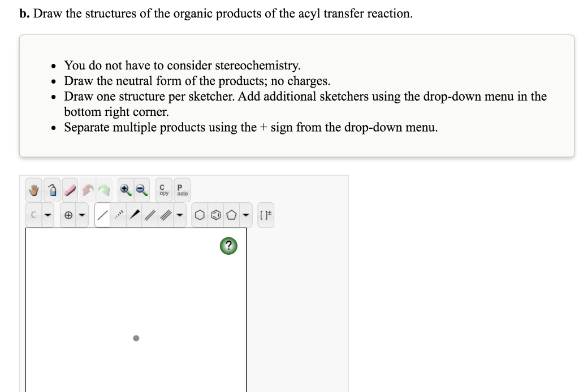Click the redo arrow
Viewport: 579px width, 392px height.
(104, 189)
